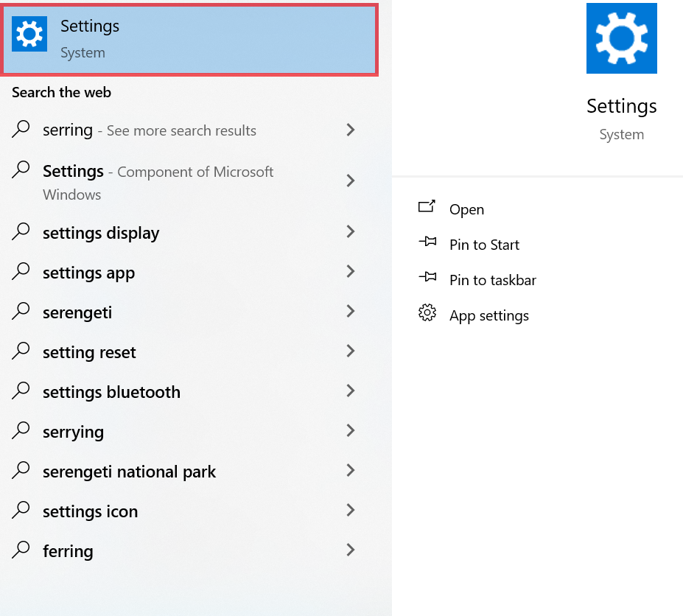
Task: Select 'serrying' suggestion text
Action: pos(73,433)
